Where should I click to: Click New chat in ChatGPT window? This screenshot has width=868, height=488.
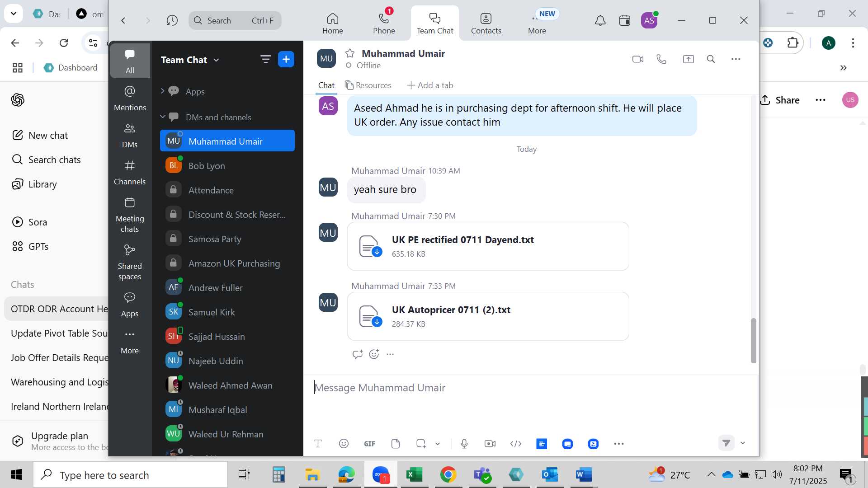click(40, 136)
